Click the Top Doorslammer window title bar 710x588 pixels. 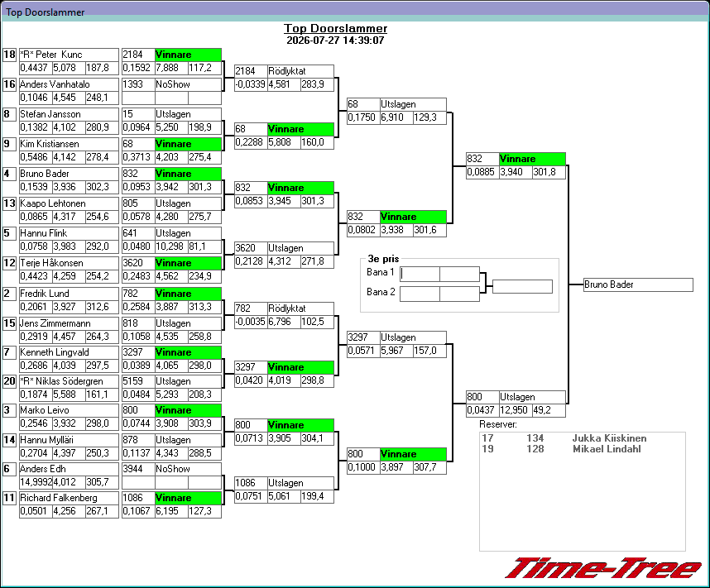click(355, 12)
